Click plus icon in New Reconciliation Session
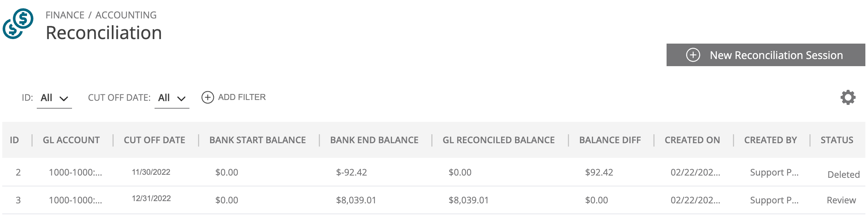 pyautogui.click(x=693, y=55)
